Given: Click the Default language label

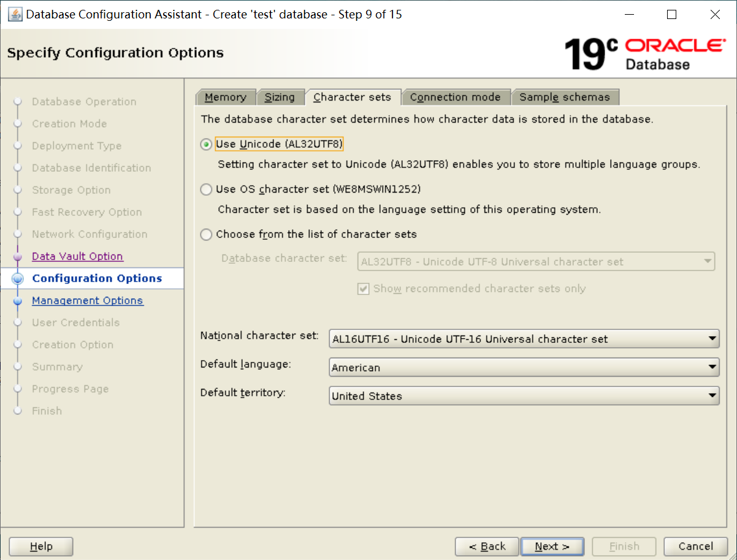Looking at the screenshot, I should coord(245,364).
